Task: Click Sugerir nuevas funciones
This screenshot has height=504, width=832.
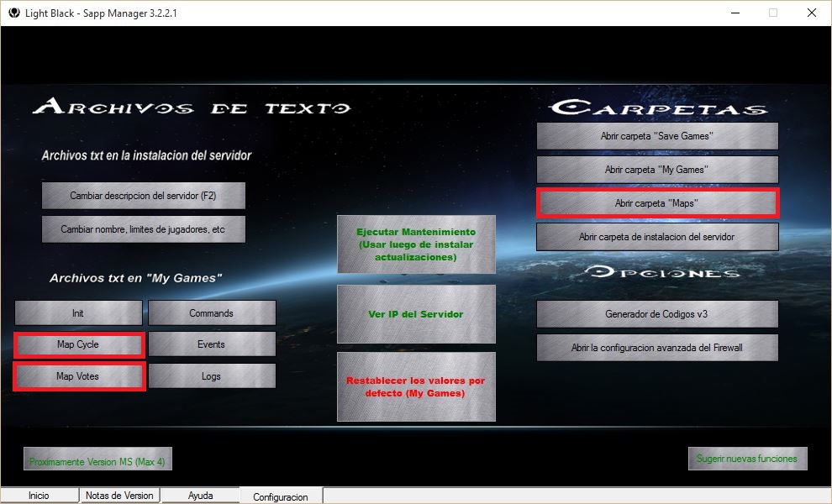Action: pos(747,458)
